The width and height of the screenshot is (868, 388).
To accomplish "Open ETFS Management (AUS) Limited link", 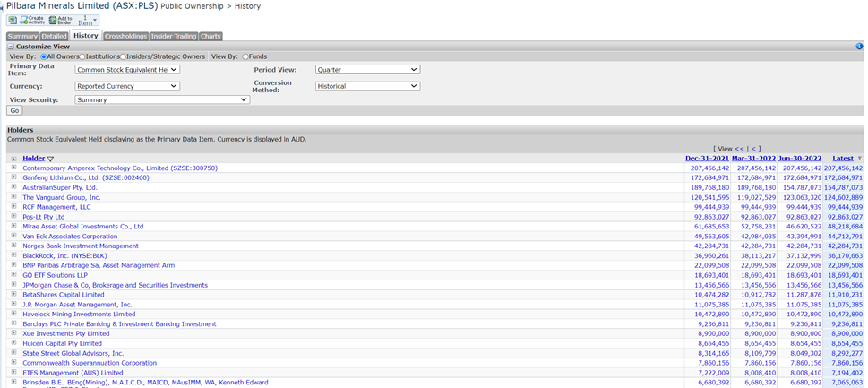I will 73,373.
